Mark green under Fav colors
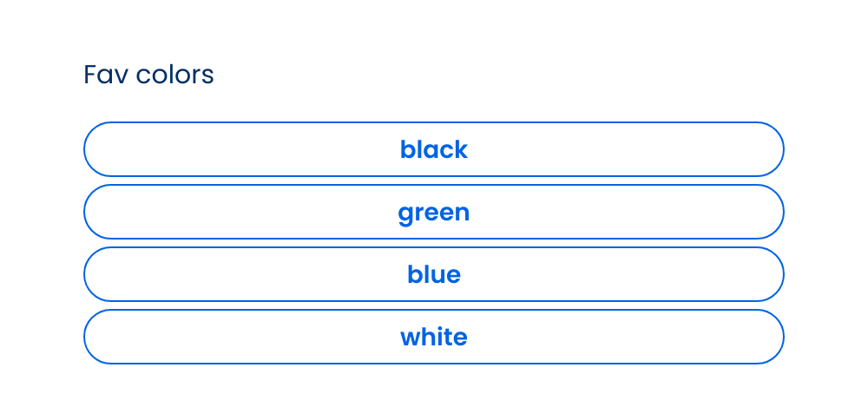The image size is (868, 420). [433, 212]
